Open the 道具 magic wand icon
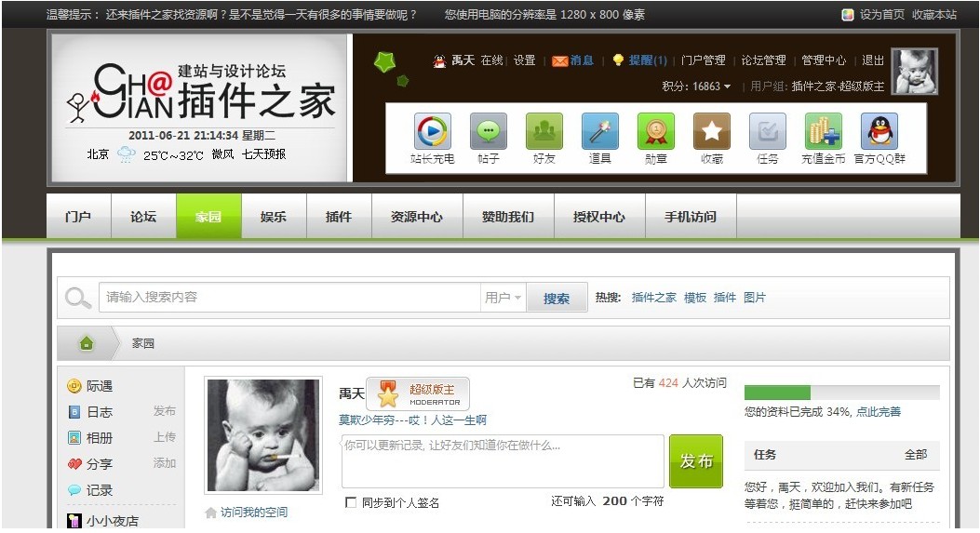This screenshot has height=533, width=980. point(600,131)
